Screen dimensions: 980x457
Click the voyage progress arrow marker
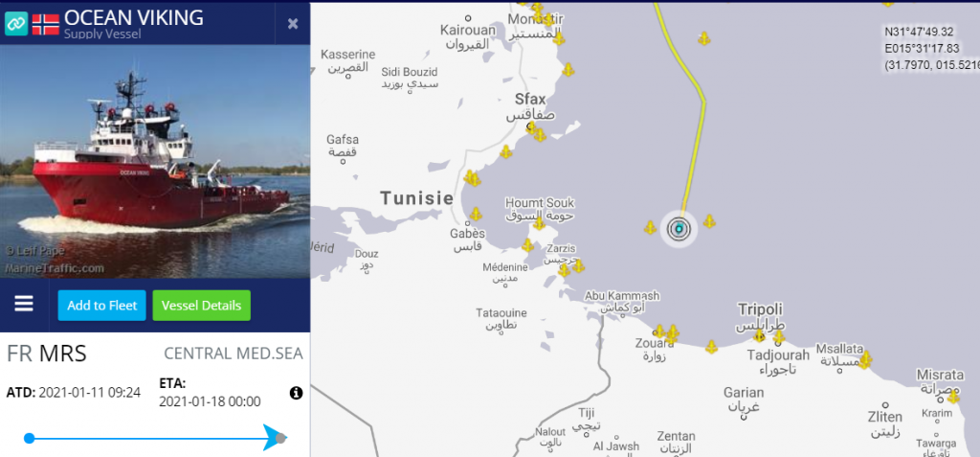[x=273, y=438]
